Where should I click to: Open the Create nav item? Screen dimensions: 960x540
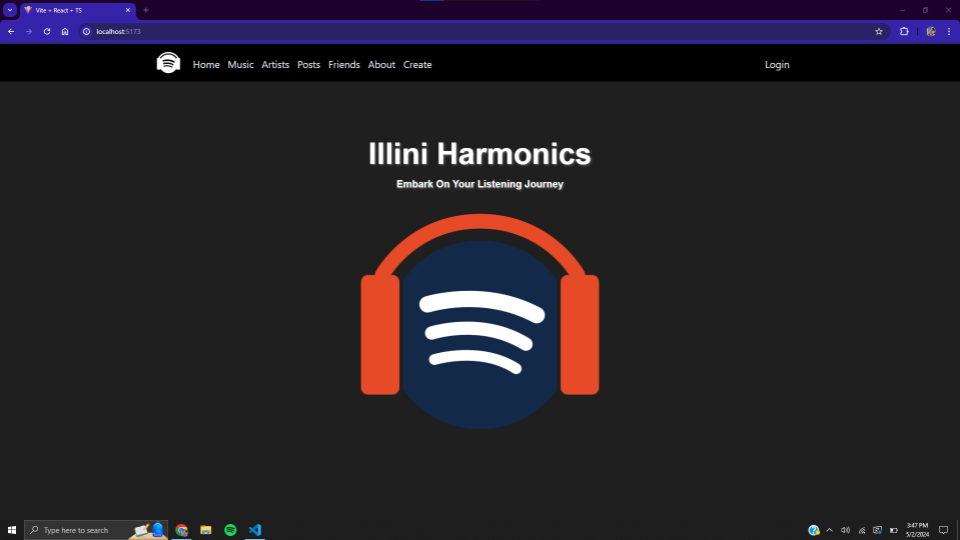click(418, 65)
